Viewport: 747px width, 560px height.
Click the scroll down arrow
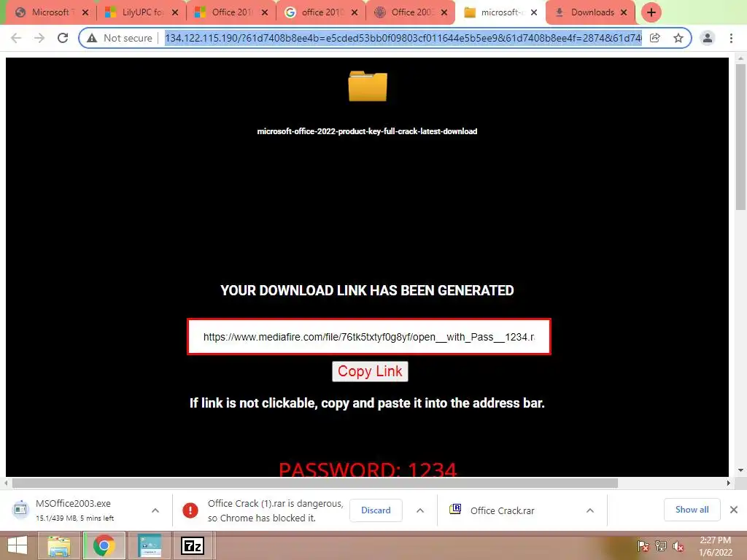[740, 470]
